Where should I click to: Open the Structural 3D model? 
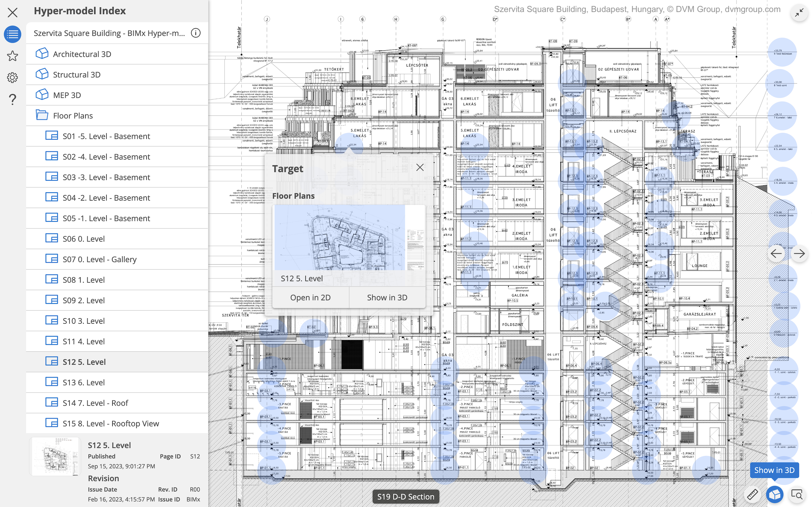pos(77,74)
